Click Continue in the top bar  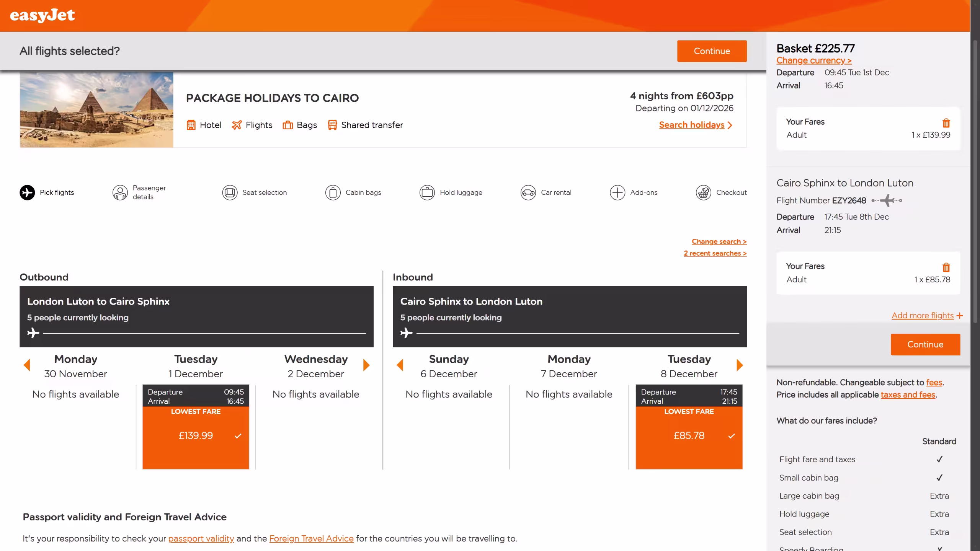[712, 51]
